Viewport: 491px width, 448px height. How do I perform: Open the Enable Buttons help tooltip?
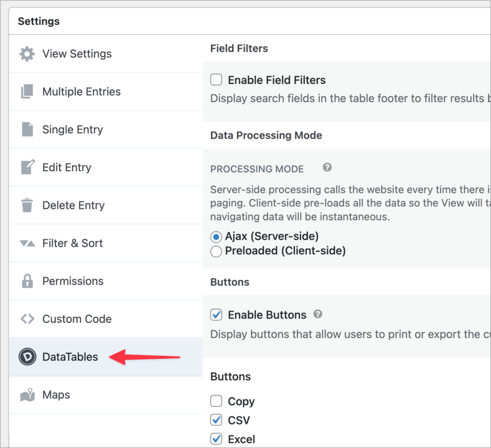pos(317,314)
